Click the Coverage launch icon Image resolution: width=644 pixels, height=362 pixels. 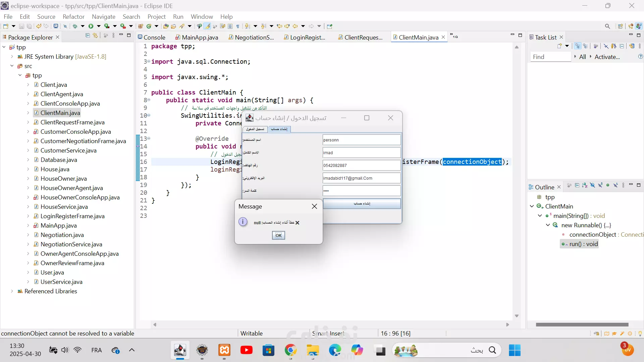107,26
